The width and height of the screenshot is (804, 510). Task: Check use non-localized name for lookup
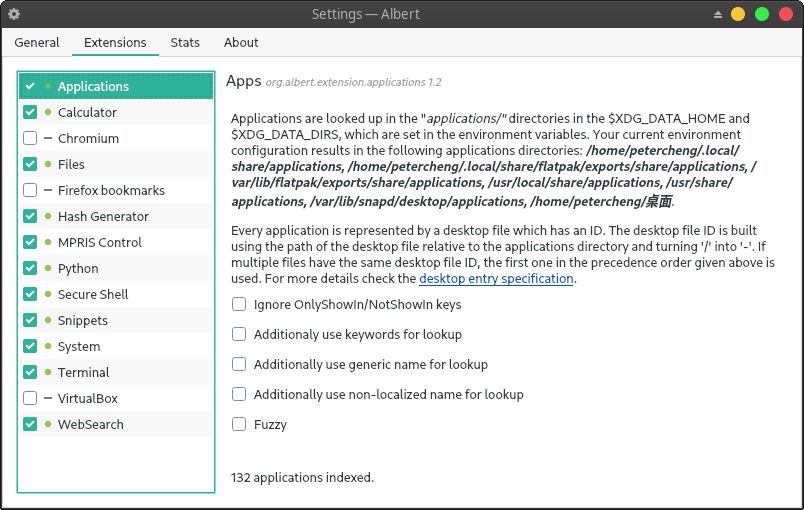point(239,394)
